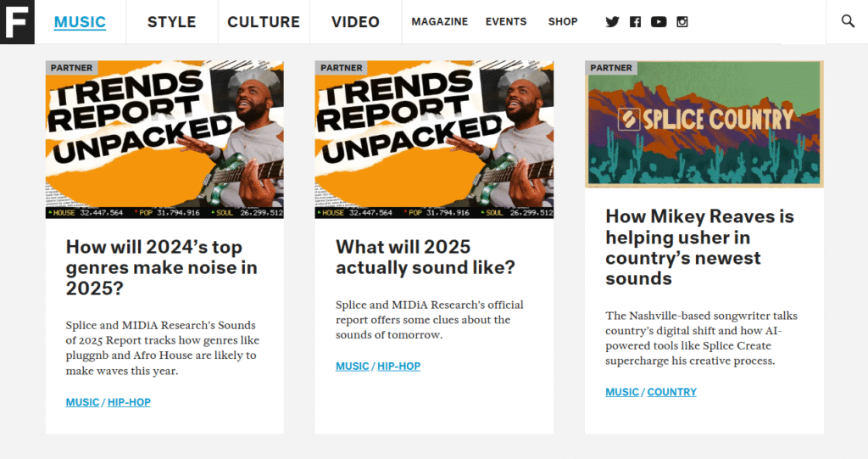Visit the Magazine page
This screenshot has width=868, height=459.
point(440,21)
